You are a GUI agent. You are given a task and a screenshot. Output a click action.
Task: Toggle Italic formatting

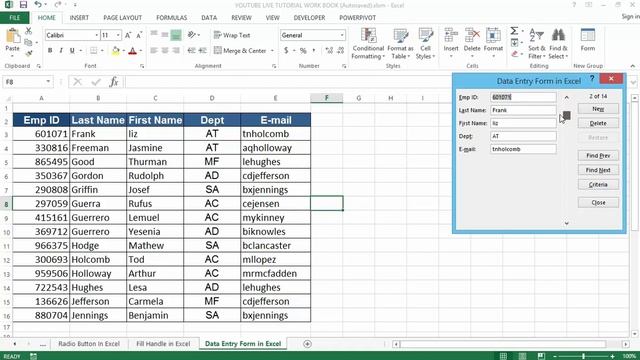coord(61,51)
